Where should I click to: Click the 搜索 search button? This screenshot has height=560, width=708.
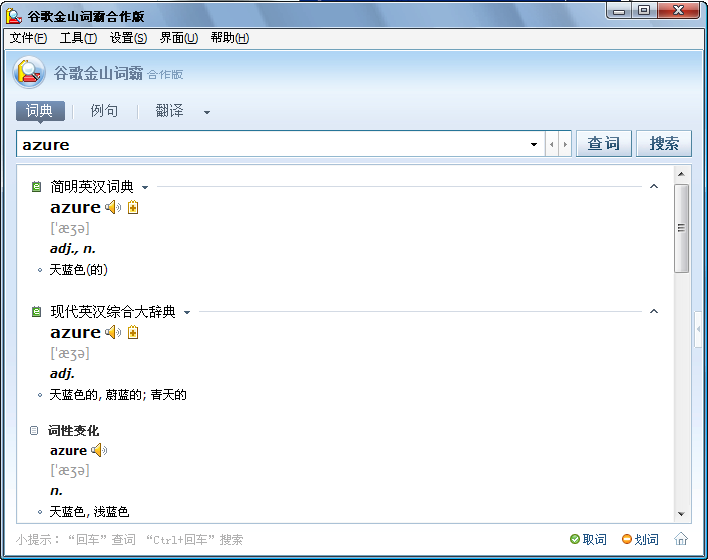tap(664, 144)
